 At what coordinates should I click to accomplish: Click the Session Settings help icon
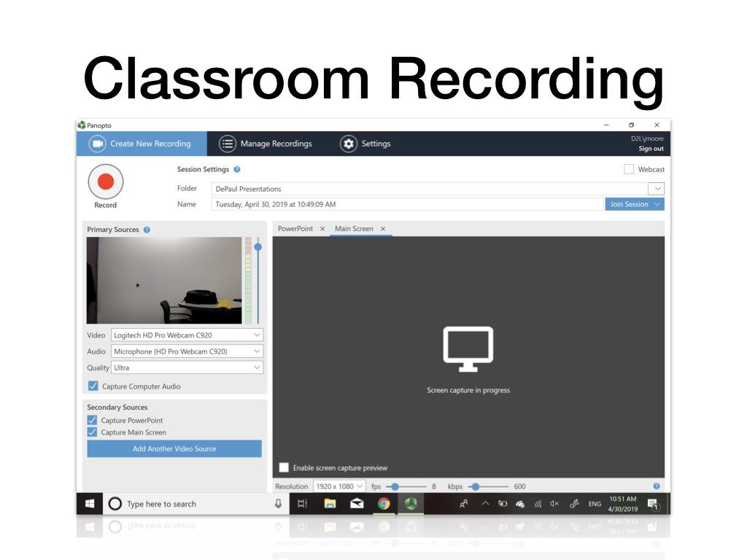tap(237, 170)
